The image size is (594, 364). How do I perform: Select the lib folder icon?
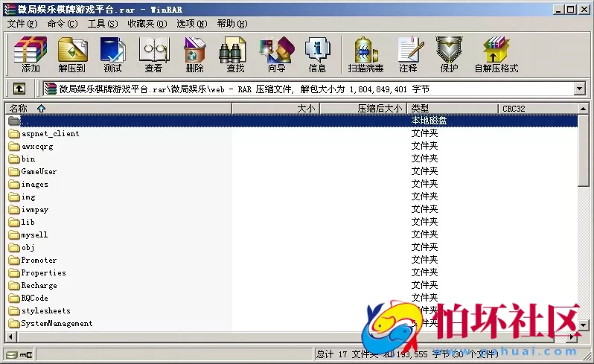(14, 223)
